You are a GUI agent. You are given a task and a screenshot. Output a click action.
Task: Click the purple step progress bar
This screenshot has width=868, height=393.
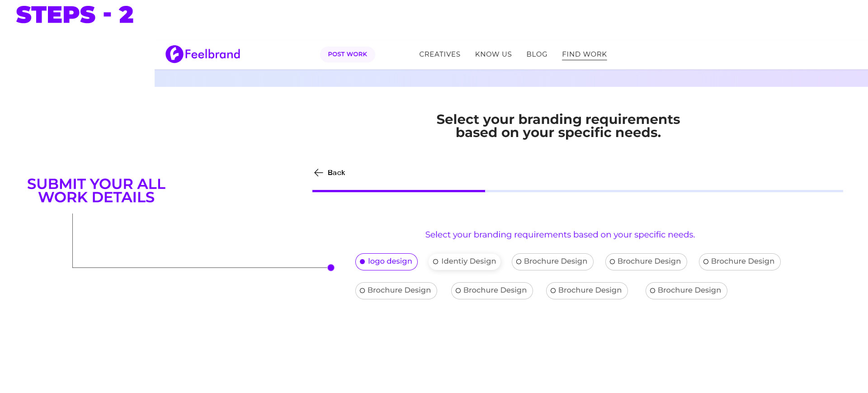click(x=398, y=191)
